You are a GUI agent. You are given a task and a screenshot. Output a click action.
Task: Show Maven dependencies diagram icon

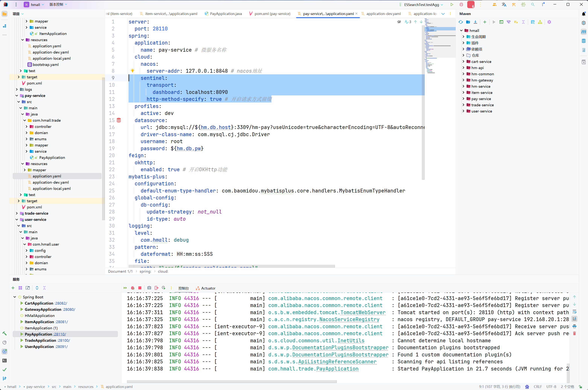540,22
